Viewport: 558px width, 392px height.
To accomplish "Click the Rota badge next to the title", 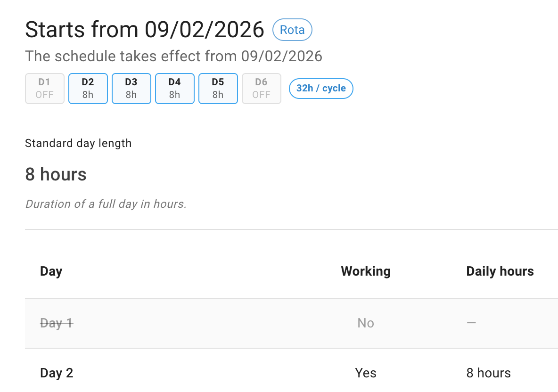I will click(292, 30).
